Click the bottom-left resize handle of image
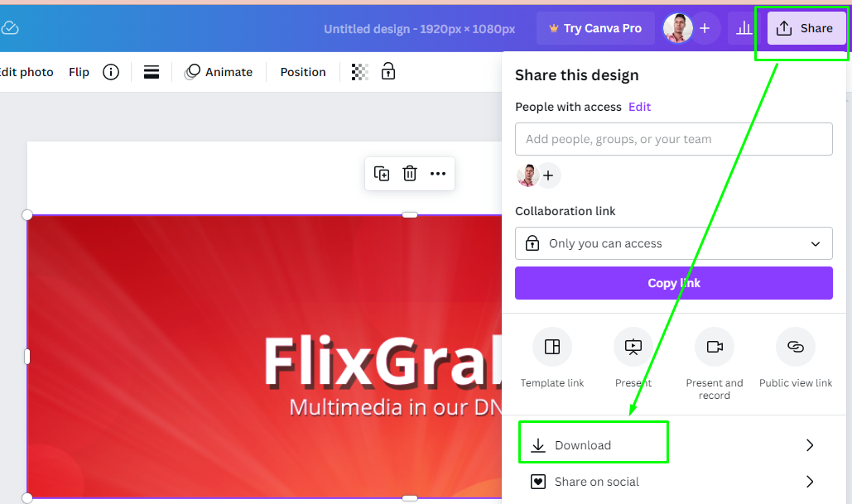Image resolution: width=852 pixels, height=504 pixels. pos(27,498)
